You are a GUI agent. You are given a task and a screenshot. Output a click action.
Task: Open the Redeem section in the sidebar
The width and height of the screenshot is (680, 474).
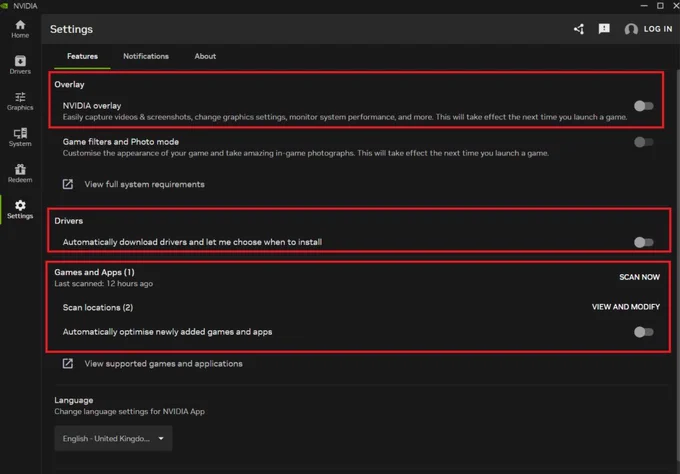(20, 173)
